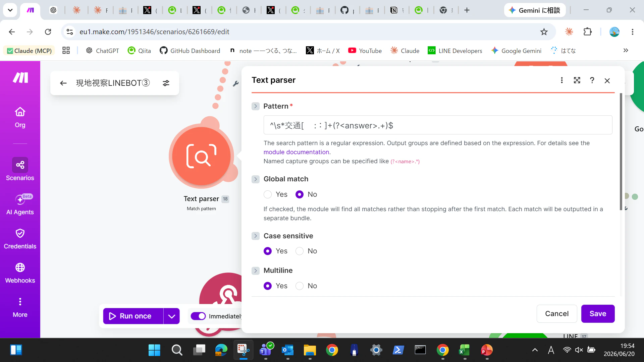Click the Make logo in sidebar
This screenshot has width=644, height=362.
pyautogui.click(x=20, y=78)
